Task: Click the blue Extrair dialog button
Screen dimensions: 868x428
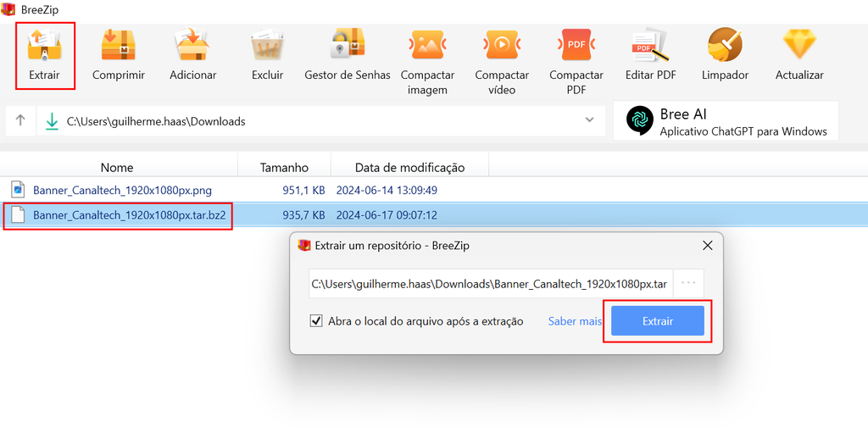Action: coord(657,321)
